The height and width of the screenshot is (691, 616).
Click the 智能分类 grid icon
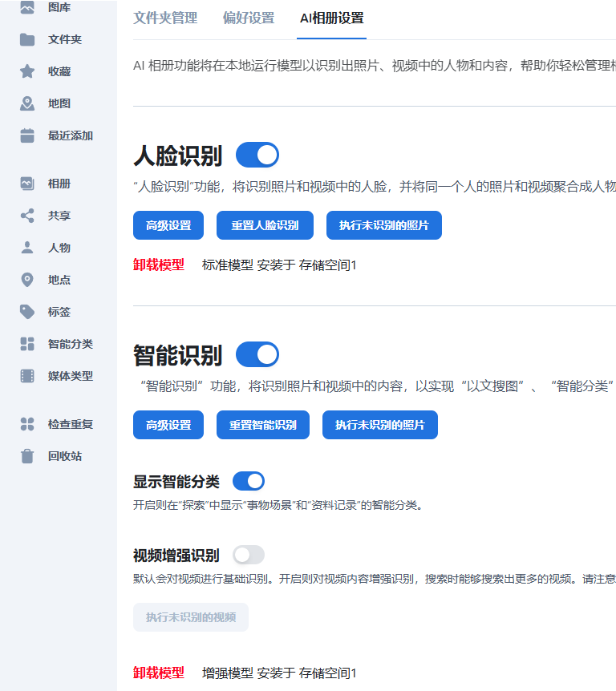click(27, 344)
